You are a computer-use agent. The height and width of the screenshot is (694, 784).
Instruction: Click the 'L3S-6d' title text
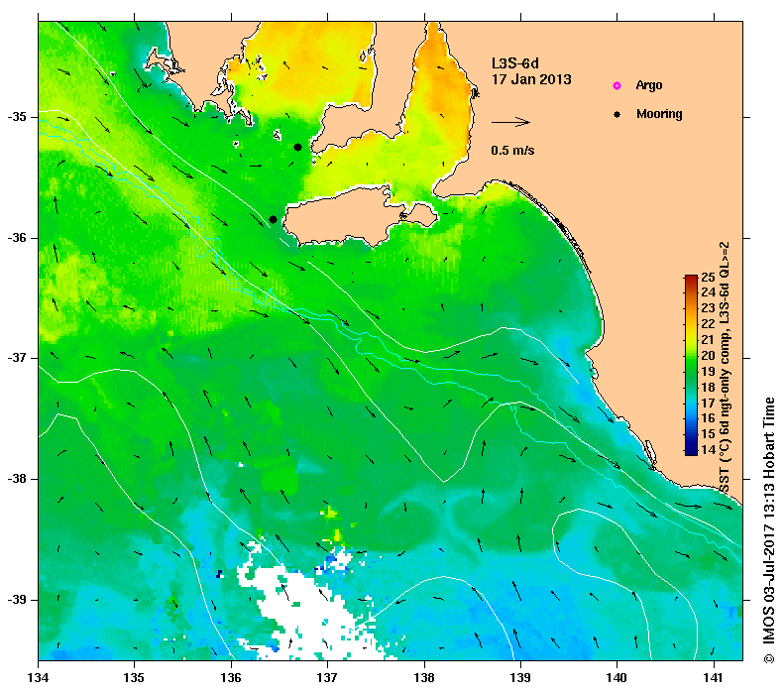(x=515, y=63)
